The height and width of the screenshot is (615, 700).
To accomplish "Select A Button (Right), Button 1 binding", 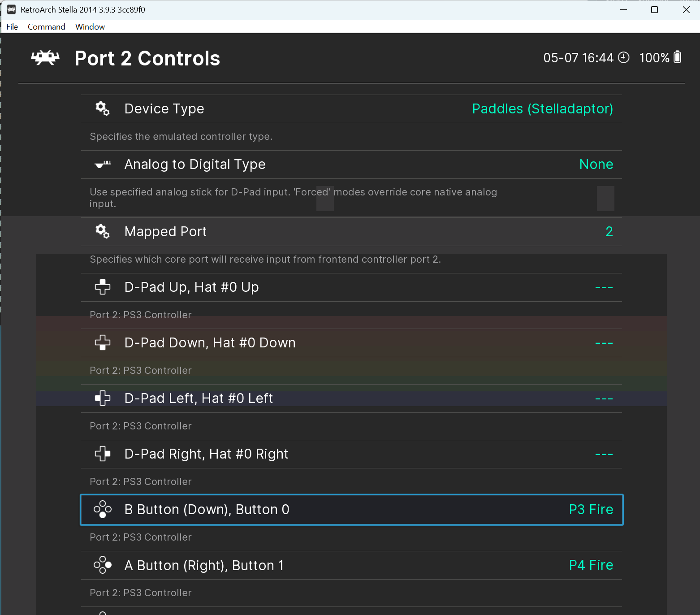I will point(351,565).
